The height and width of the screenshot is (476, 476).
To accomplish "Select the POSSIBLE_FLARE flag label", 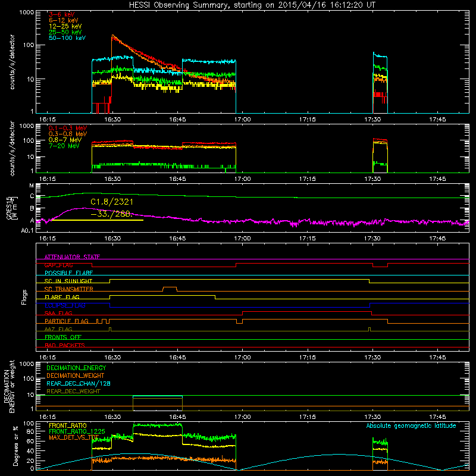I will click(68, 273).
